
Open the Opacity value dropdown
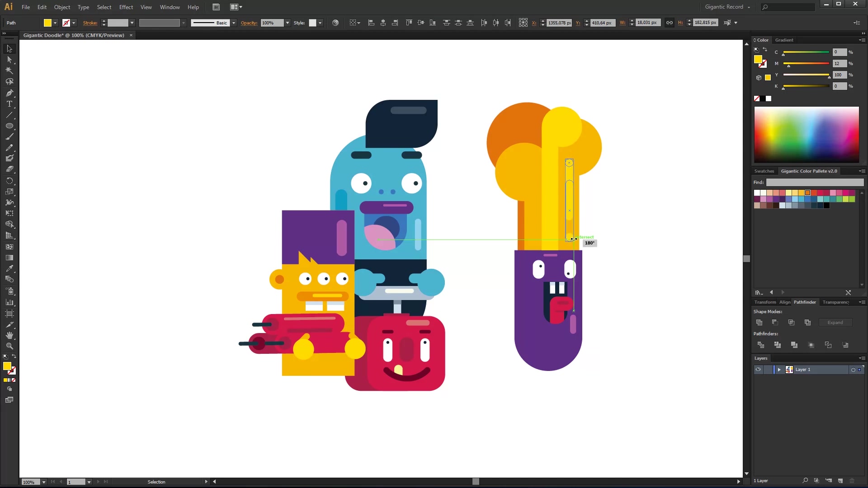288,23
